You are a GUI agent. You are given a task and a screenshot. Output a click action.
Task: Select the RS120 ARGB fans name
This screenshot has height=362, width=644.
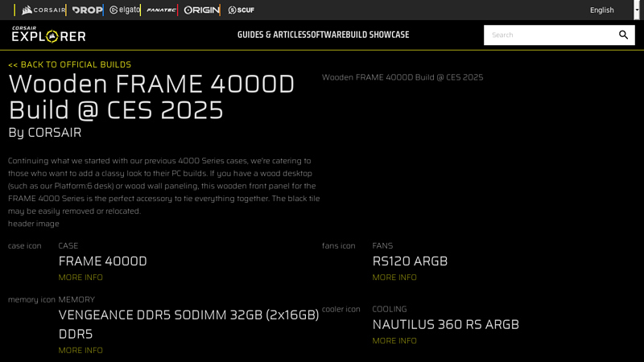coord(410,261)
